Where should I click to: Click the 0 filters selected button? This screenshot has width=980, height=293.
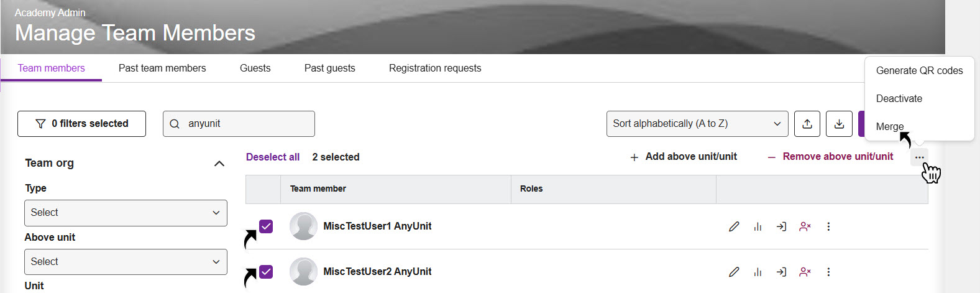coord(81,124)
